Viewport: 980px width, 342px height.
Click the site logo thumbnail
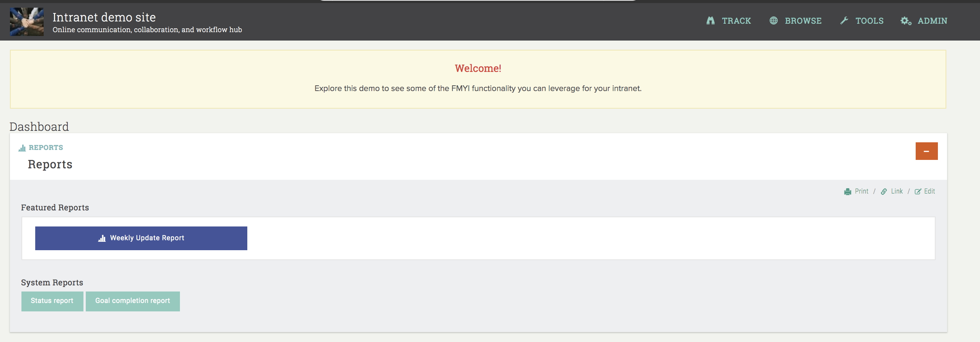27,22
